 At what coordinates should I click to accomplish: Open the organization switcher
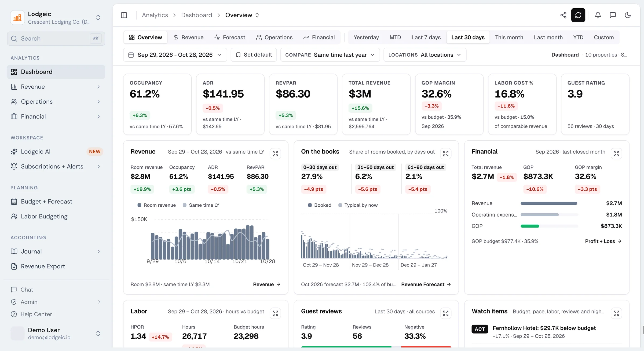coord(56,17)
